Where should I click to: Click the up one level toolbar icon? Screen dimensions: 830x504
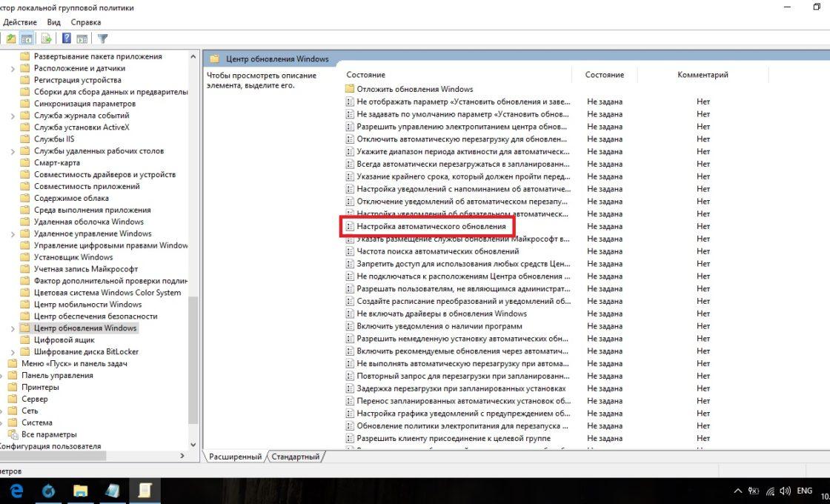pyautogui.click(x=10, y=39)
